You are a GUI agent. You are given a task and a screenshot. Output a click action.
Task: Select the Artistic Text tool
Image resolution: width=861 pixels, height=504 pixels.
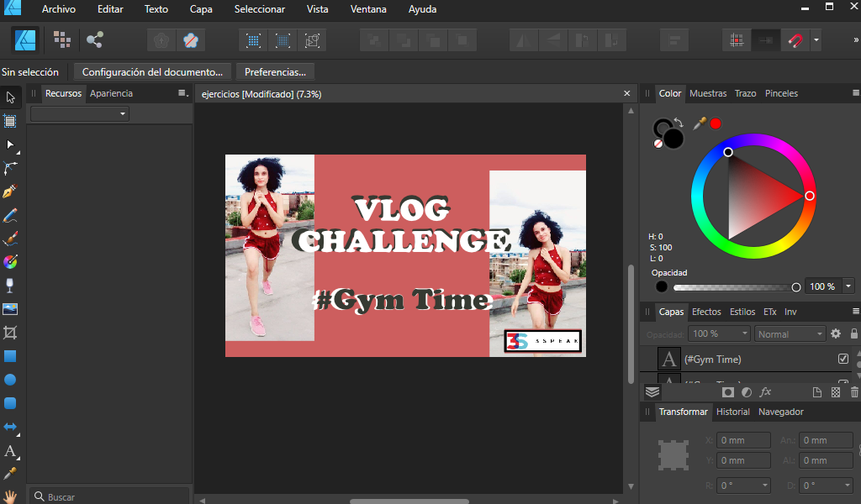pos(10,451)
